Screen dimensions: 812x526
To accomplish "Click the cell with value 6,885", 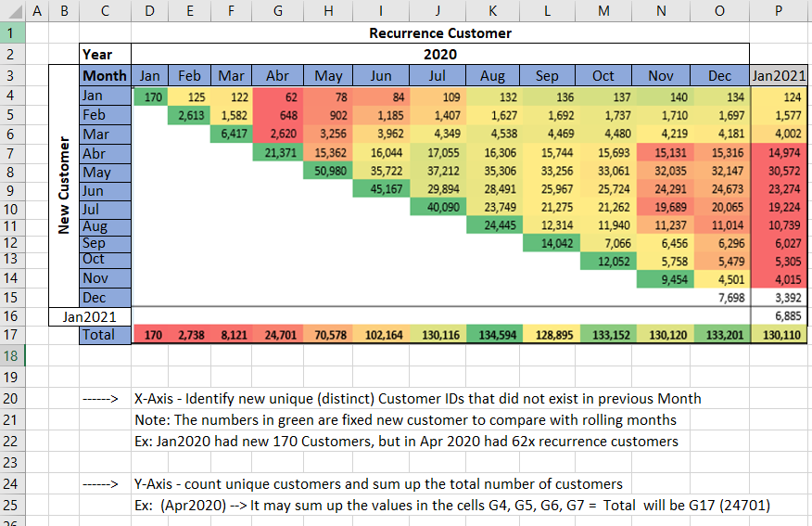I will click(780, 316).
